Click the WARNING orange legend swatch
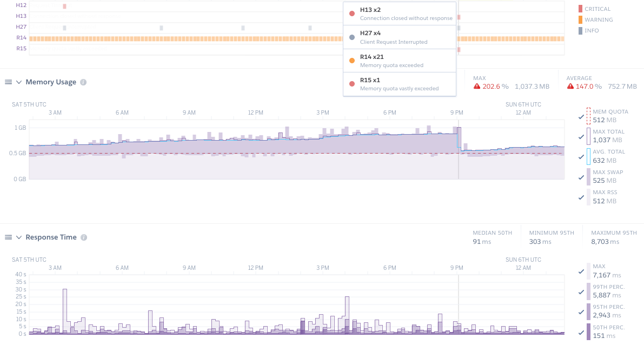 point(580,19)
